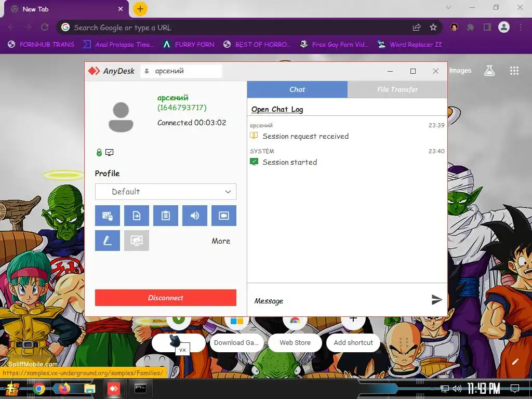The width and height of the screenshot is (532, 399).
Task: Click the green lock security icon
Action: 99,152
